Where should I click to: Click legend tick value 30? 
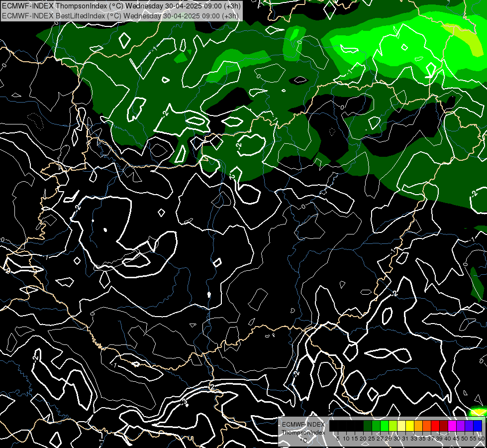[x=397, y=439]
